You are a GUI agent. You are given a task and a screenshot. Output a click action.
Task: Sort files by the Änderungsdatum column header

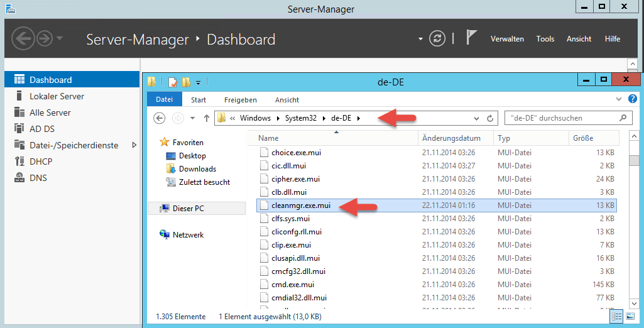(x=451, y=138)
